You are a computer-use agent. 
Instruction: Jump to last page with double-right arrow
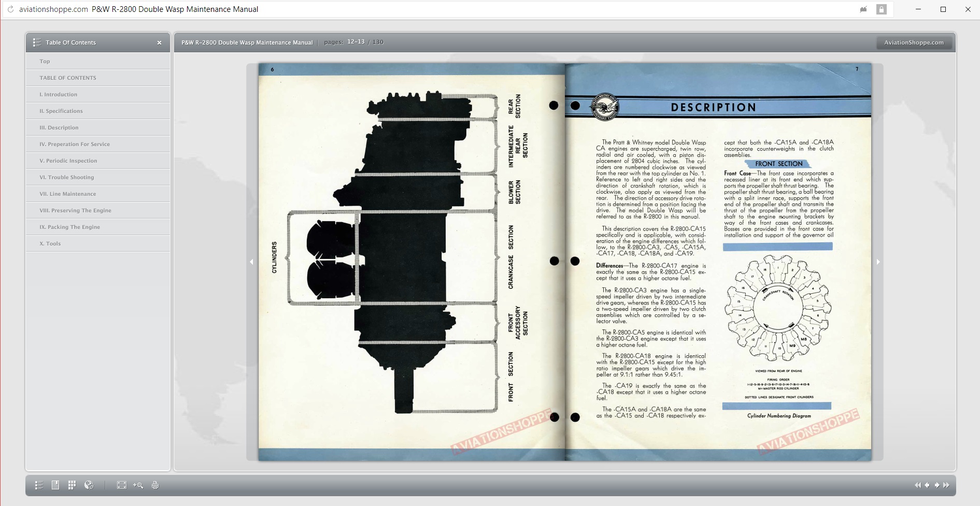pos(946,485)
